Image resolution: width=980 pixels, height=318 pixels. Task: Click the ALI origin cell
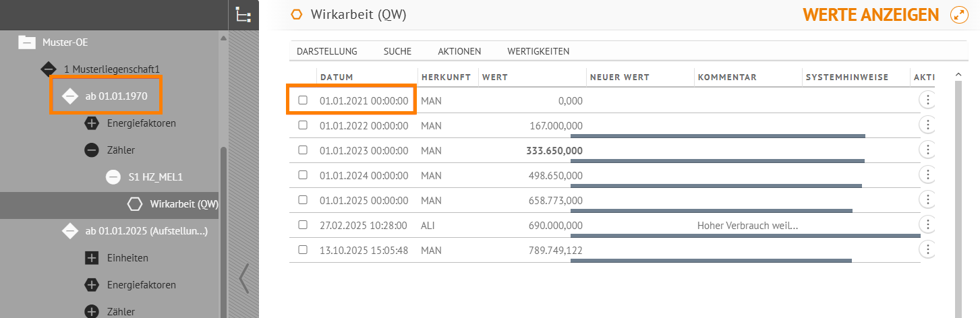click(x=428, y=225)
